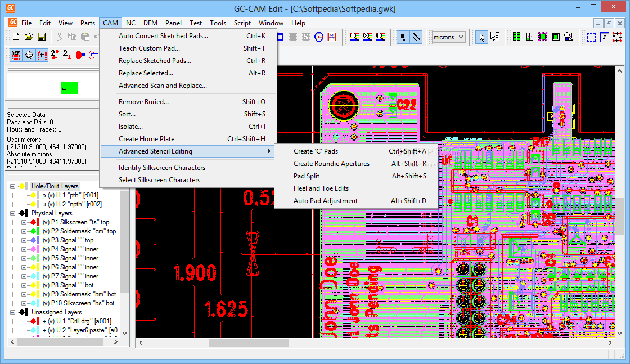Screen dimensions: 630x364
Task: Click the three-lines gray toolbar icon
Action: [293, 37]
